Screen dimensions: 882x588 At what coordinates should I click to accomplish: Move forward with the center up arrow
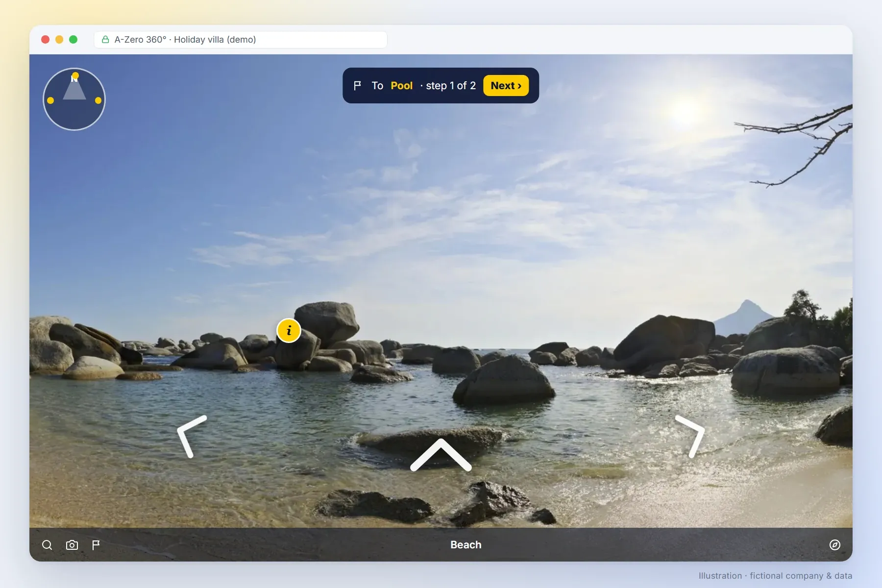[x=441, y=455]
